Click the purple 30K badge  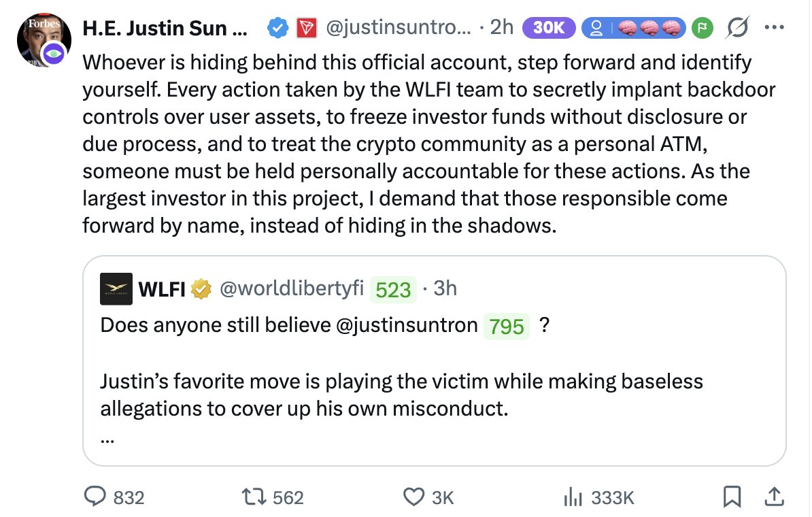549,28
